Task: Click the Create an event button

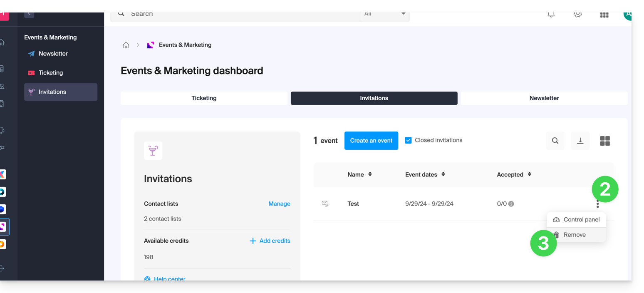Action: 371,141
